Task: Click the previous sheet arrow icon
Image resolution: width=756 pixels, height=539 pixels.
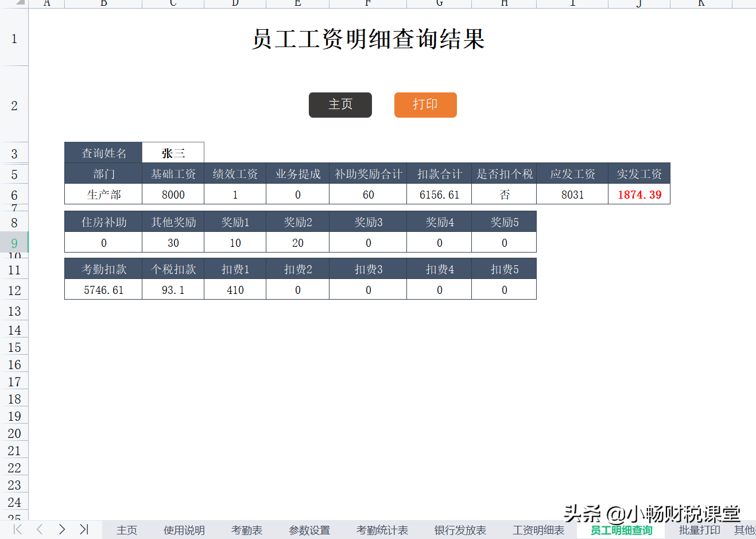Action: click(39, 530)
